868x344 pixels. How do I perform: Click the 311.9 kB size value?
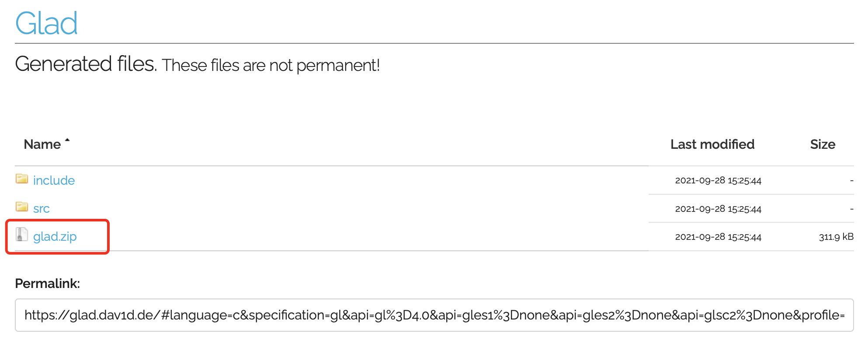click(x=836, y=237)
